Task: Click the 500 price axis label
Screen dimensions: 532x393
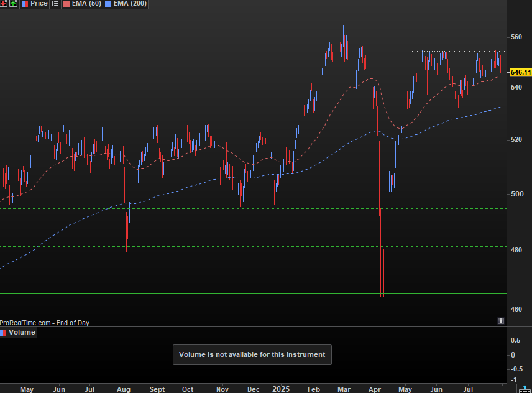Action: tap(517, 194)
